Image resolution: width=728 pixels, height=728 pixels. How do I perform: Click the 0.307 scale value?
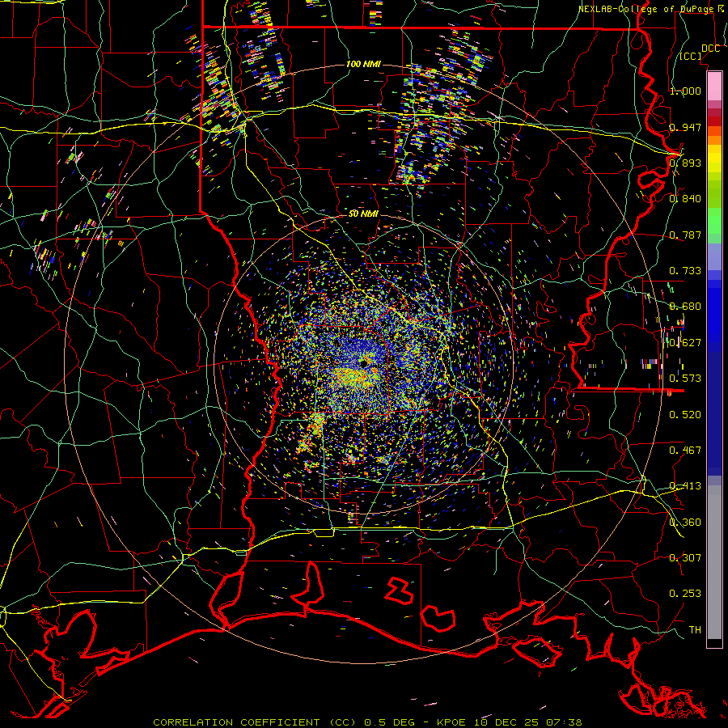point(685,557)
